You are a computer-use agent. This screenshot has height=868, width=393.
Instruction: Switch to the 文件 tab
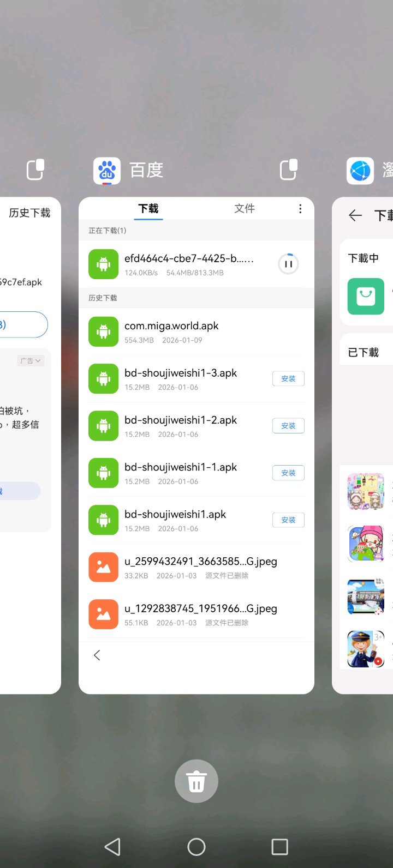pos(244,209)
